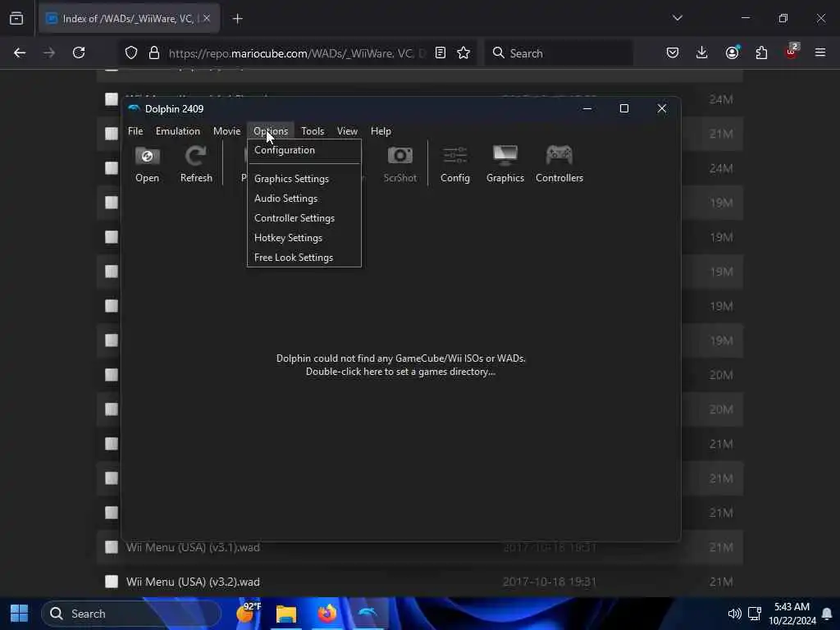Viewport: 840px width, 630px height.
Task: Open the Help menu
Action: pos(381,131)
